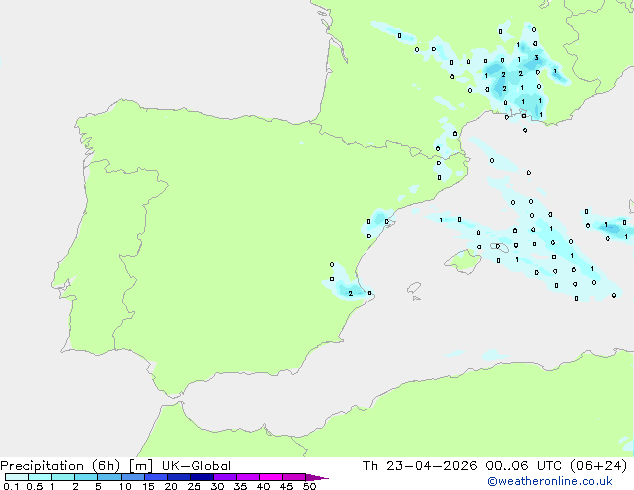Select the legend swatch between 2 and 5
The height and width of the screenshot is (490, 634).
click(x=86, y=477)
